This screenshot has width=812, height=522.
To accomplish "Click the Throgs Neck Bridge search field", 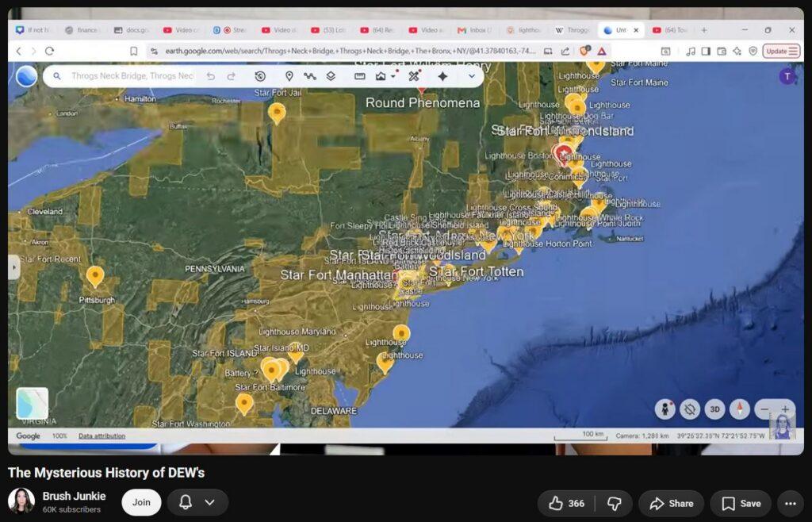I will click(x=132, y=76).
